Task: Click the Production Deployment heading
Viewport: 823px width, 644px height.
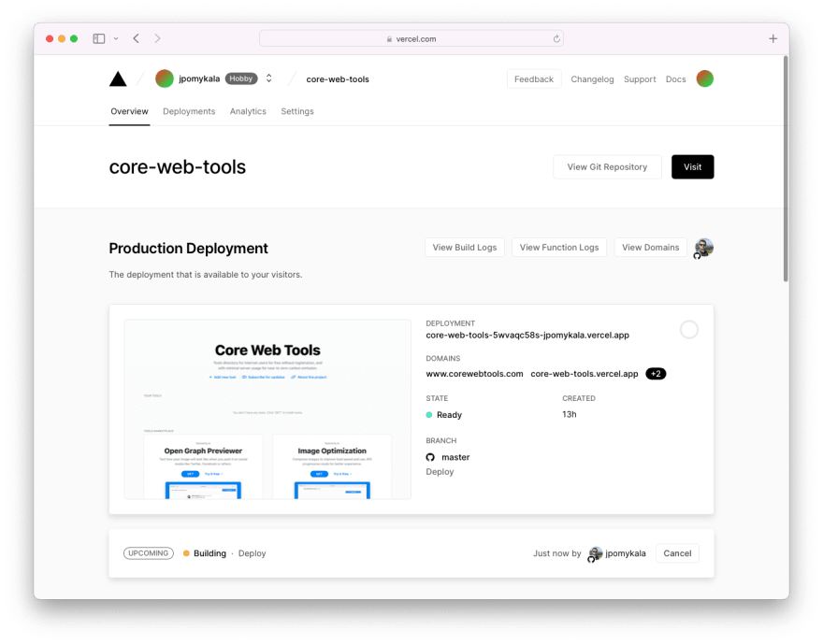Action: (x=188, y=248)
